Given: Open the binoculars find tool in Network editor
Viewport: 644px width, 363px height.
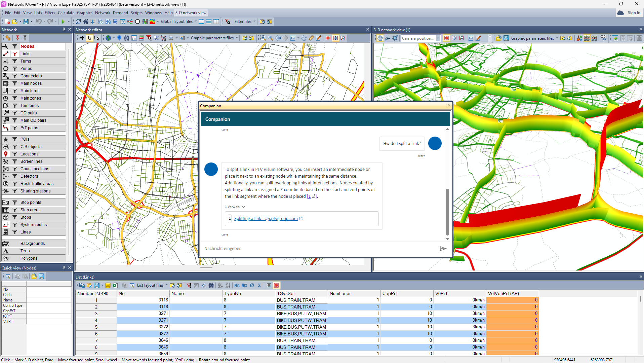Looking at the screenshot, I should pos(127,38).
